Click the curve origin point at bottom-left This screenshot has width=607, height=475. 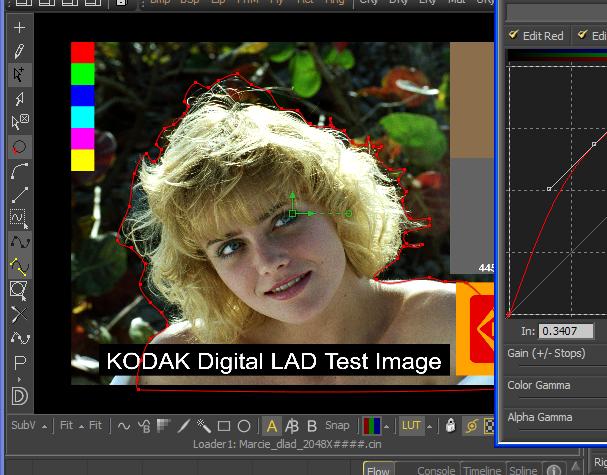pyautogui.click(x=508, y=316)
